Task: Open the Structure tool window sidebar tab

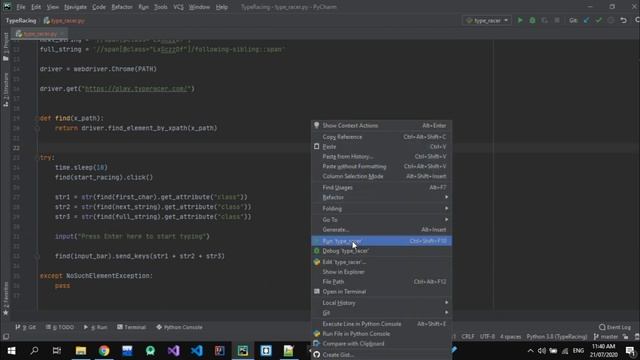Action: 6,90
